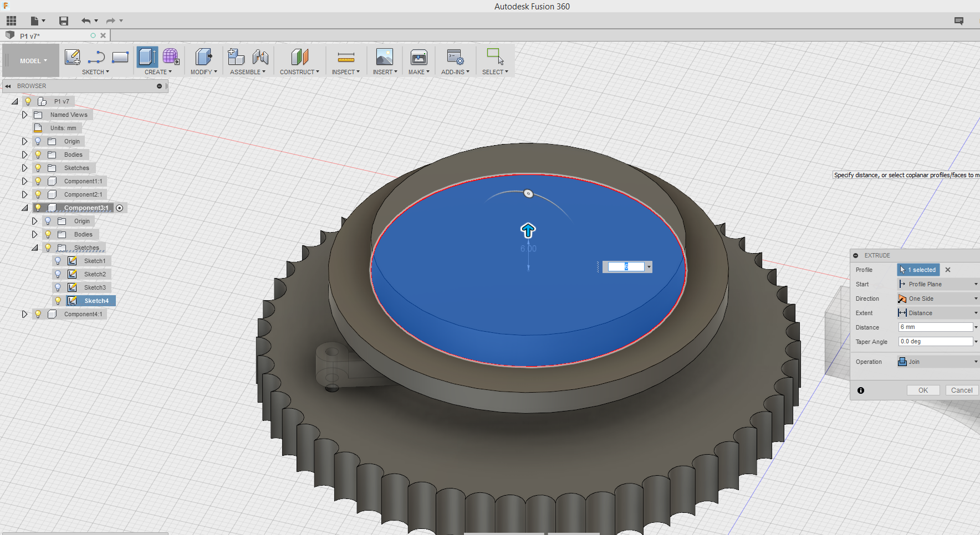Toggle visibility bulb of Component1:1
Screen dimensions: 980x535
point(38,181)
